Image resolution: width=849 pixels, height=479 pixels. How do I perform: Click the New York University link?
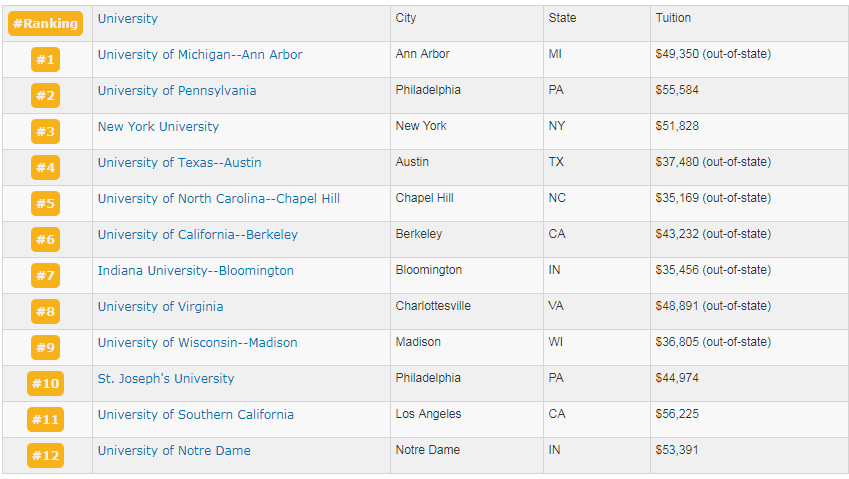pyautogui.click(x=158, y=127)
